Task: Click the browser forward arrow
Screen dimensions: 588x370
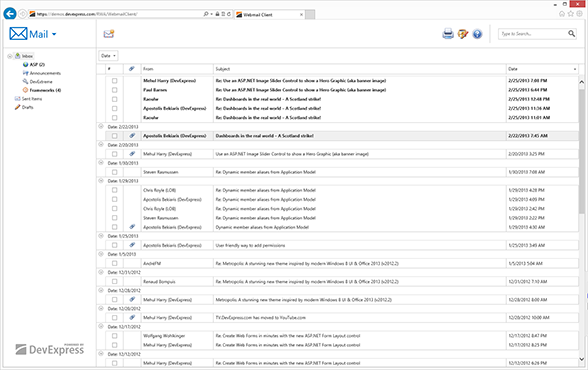Action: coord(22,14)
